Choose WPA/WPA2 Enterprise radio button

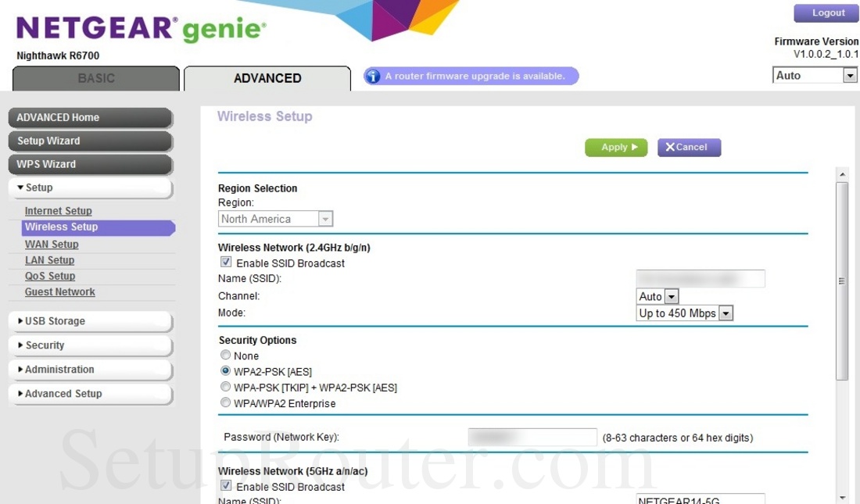point(226,403)
